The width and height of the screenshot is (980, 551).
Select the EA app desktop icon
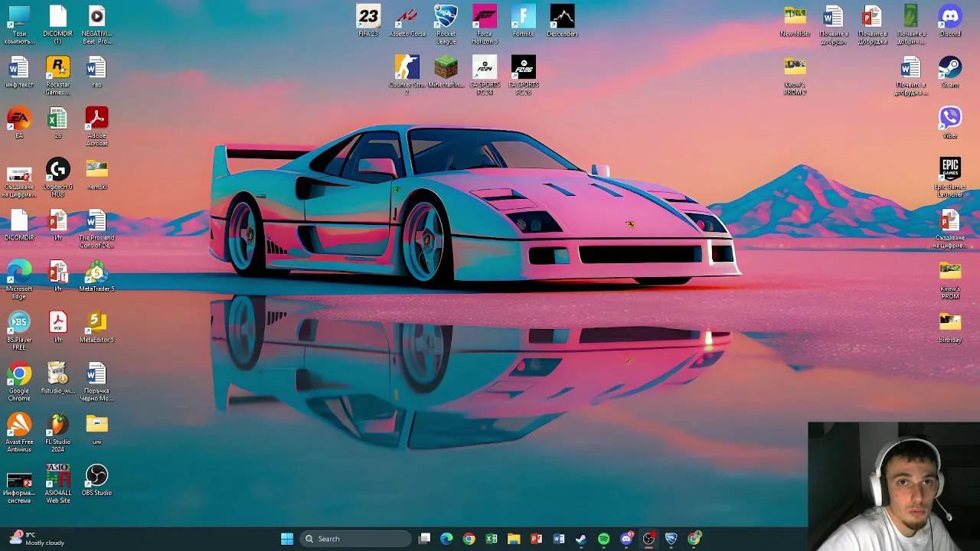(19, 122)
